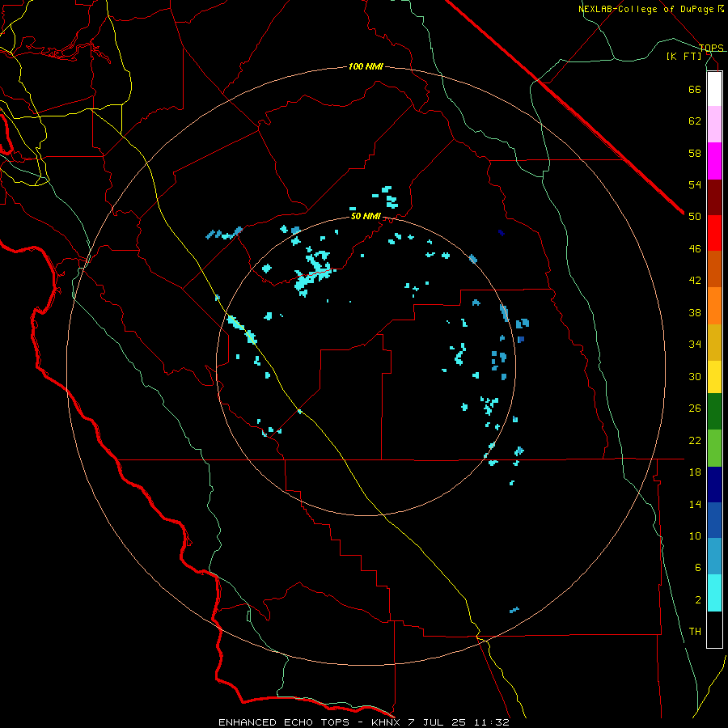Select the dark green swatch between 30 and 26
Image resolution: width=728 pixels, height=728 pixels.
[714, 412]
